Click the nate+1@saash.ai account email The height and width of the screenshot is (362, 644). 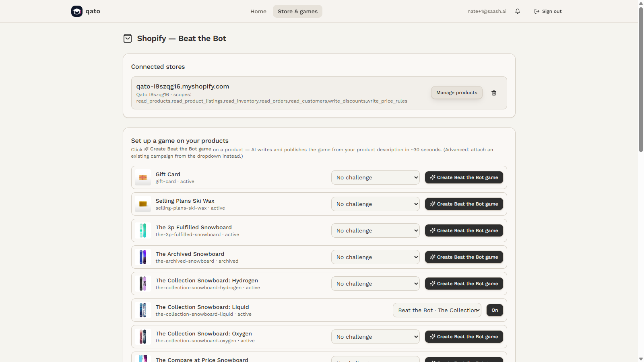(487, 11)
